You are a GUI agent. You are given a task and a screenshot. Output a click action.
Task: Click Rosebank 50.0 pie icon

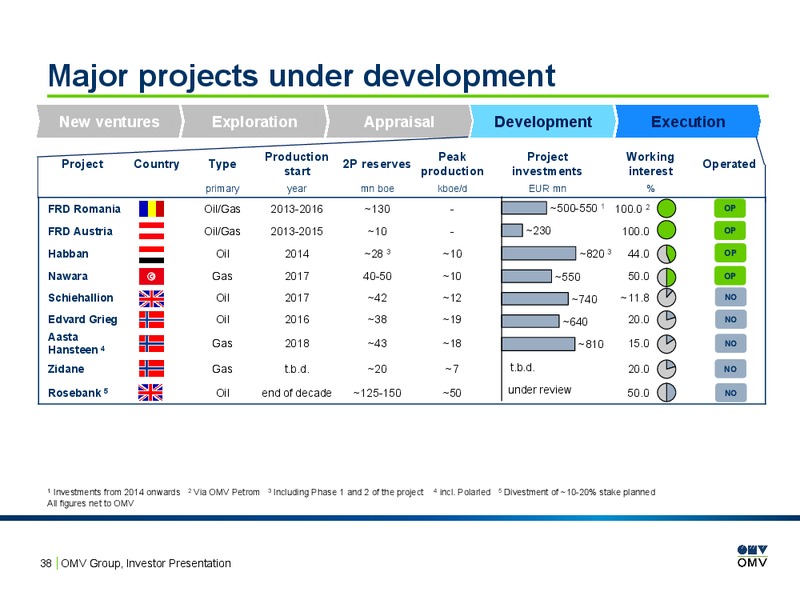(666, 392)
